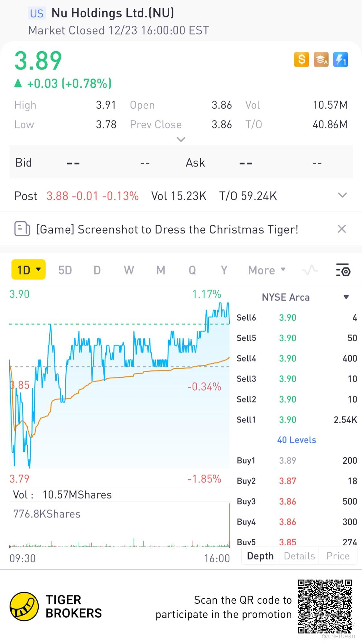
Task: Switch to the Price tab
Action: tap(338, 556)
